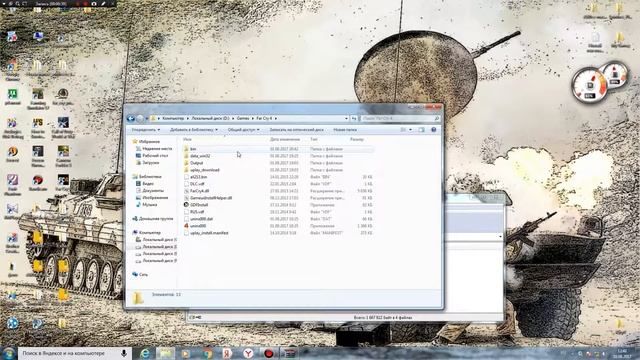Click Записать на оптический диск button
This screenshot has width=640, height=360.
point(296,130)
